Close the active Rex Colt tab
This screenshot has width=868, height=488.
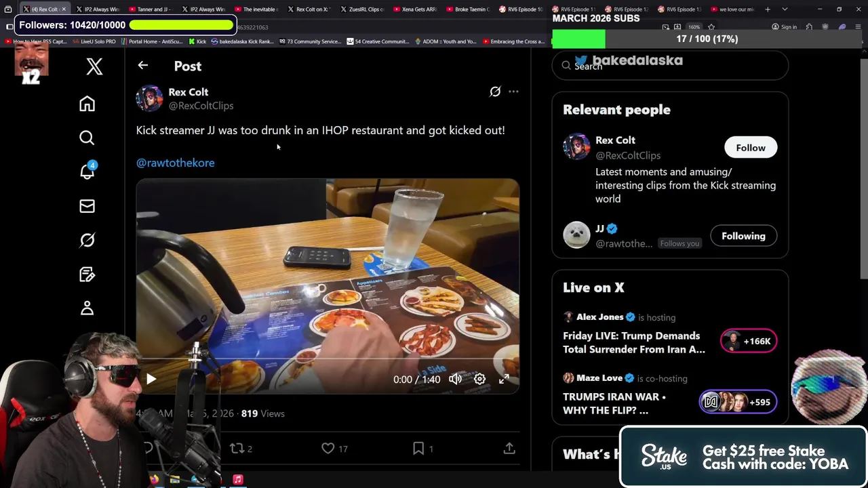click(64, 9)
